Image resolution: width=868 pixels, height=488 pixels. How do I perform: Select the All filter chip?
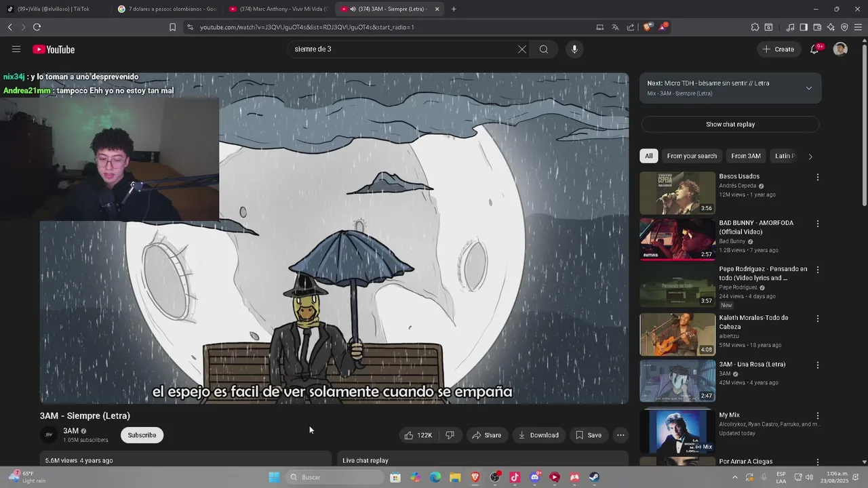tap(648, 156)
